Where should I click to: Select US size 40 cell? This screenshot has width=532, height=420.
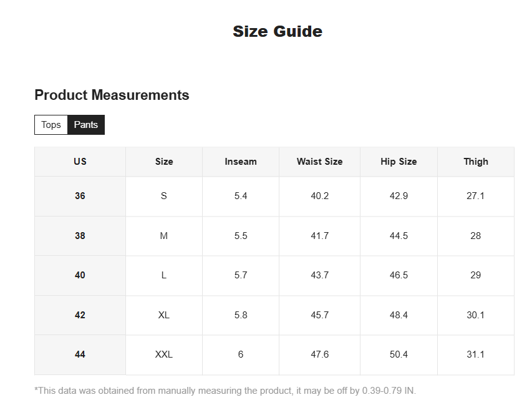point(80,275)
